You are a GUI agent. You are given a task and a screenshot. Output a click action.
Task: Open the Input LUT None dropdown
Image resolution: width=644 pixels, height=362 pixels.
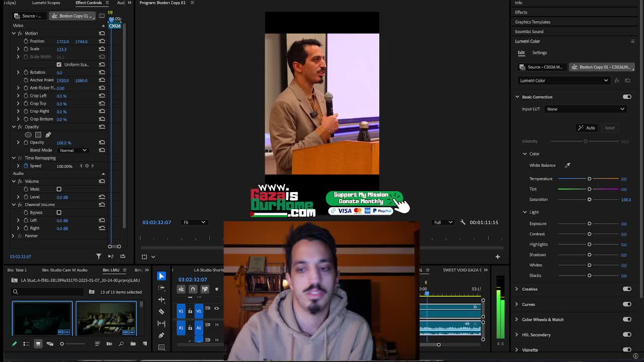tap(586, 109)
